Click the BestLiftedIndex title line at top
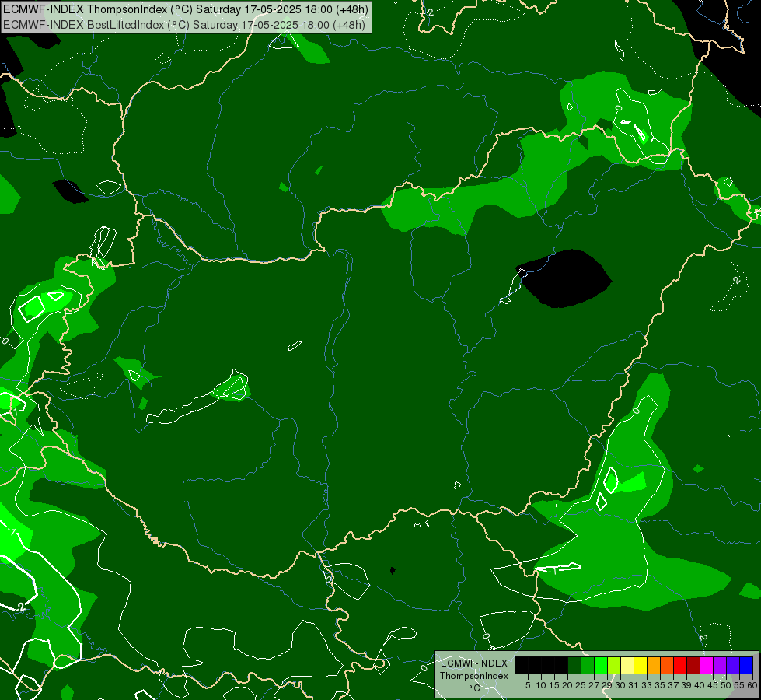The image size is (761, 700). [x=184, y=24]
